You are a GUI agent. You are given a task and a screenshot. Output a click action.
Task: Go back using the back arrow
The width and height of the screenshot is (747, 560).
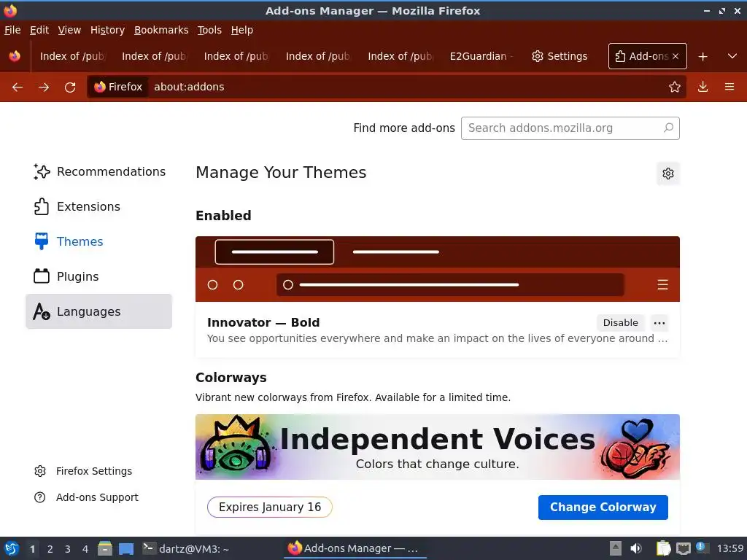[18, 87]
